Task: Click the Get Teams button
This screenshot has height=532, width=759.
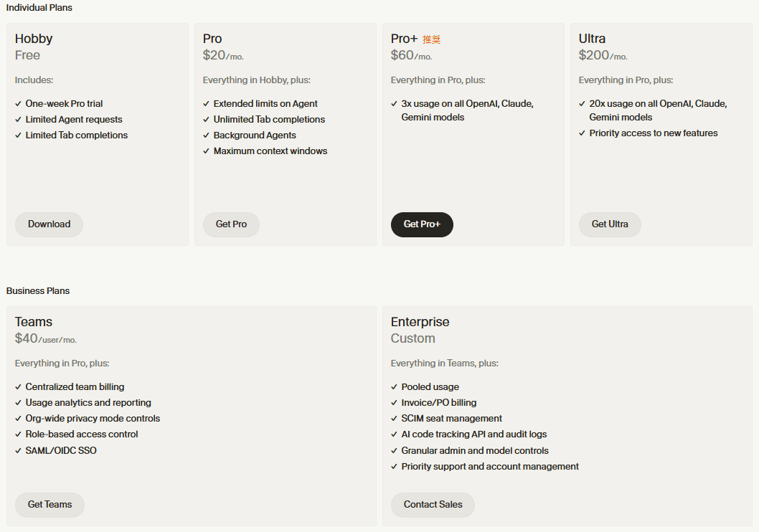Action: (x=49, y=505)
